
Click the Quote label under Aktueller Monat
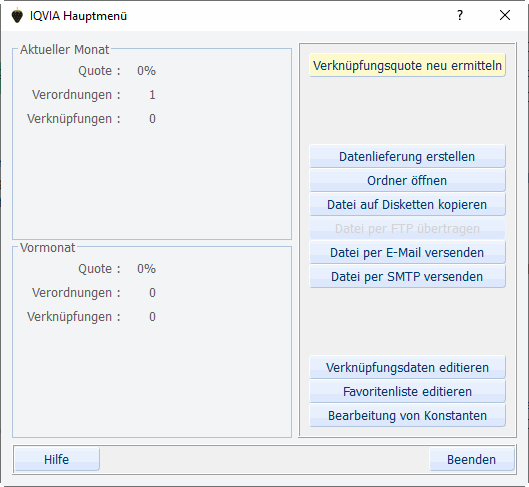coord(99,71)
